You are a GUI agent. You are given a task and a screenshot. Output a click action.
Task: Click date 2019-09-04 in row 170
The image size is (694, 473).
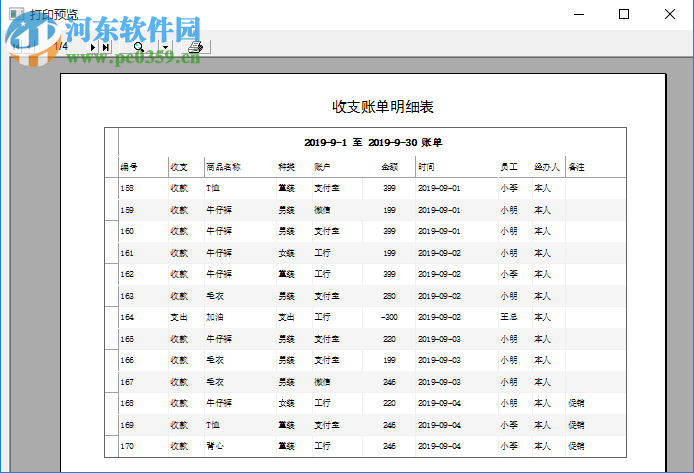point(439,446)
